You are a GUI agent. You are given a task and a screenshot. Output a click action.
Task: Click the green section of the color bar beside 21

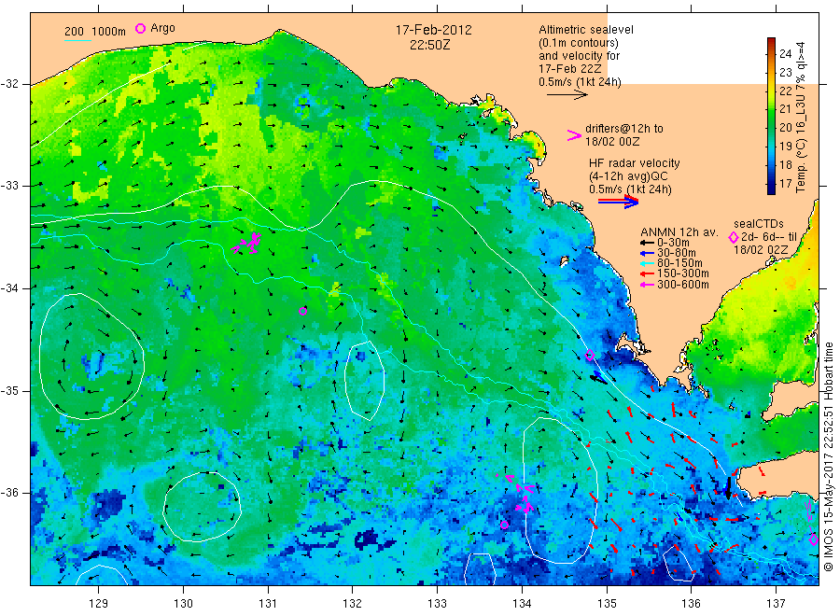pyautogui.click(x=771, y=109)
